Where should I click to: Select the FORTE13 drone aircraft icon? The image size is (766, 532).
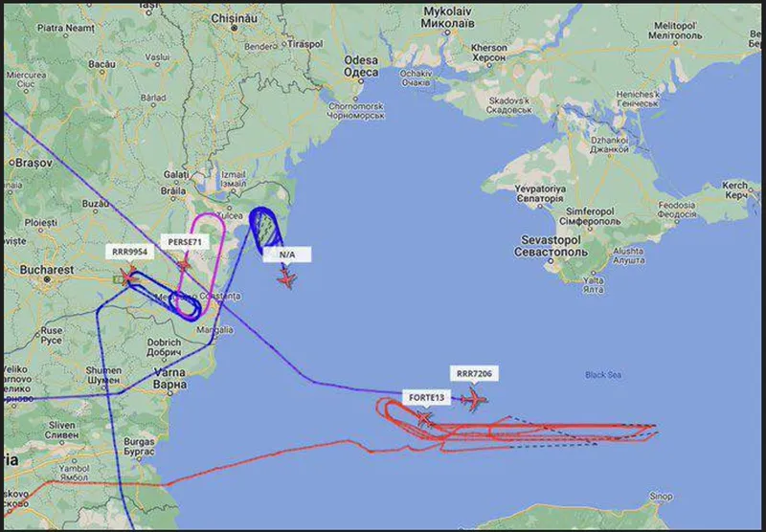click(424, 418)
